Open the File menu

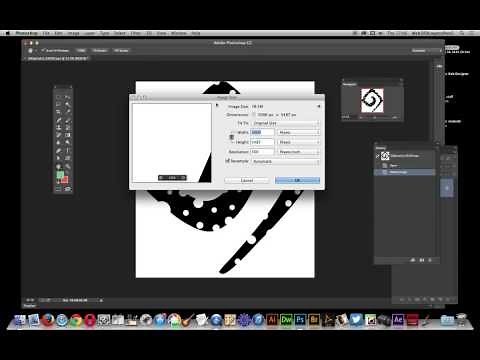(x=46, y=33)
